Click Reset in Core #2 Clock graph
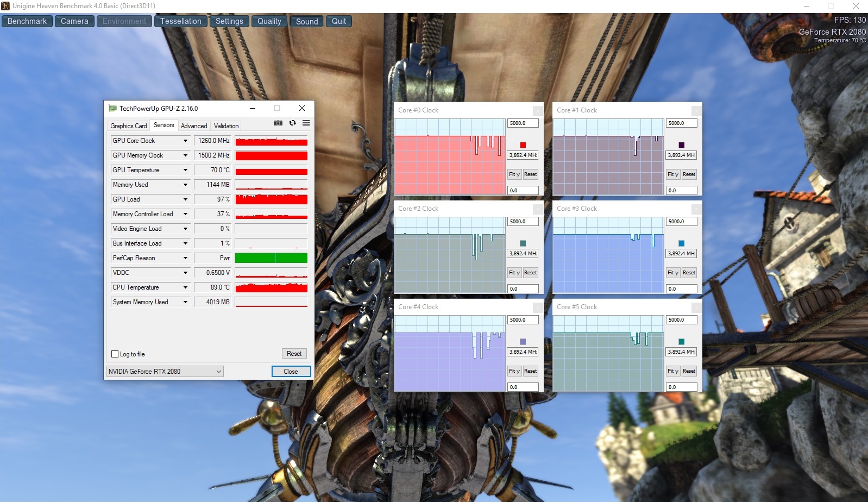Image resolution: width=868 pixels, height=502 pixels. [530, 273]
